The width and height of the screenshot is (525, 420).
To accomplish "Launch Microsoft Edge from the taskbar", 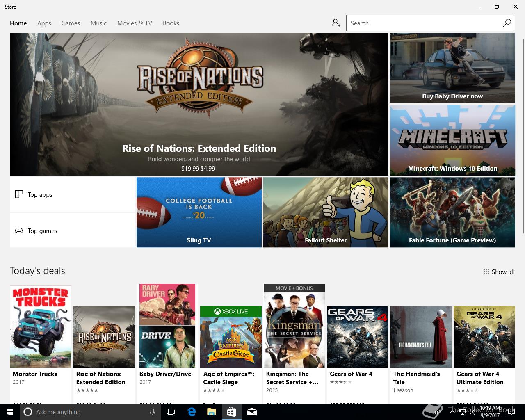I will [192, 412].
